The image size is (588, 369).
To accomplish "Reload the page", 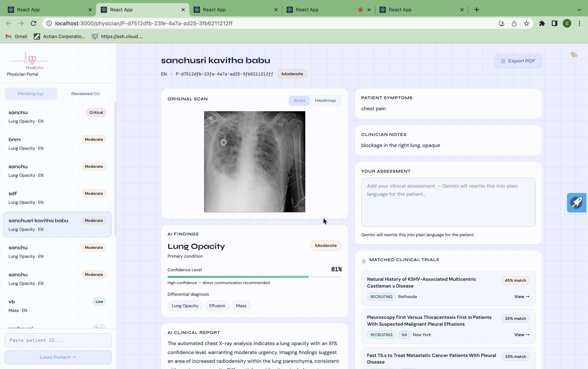I will click(33, 24).
